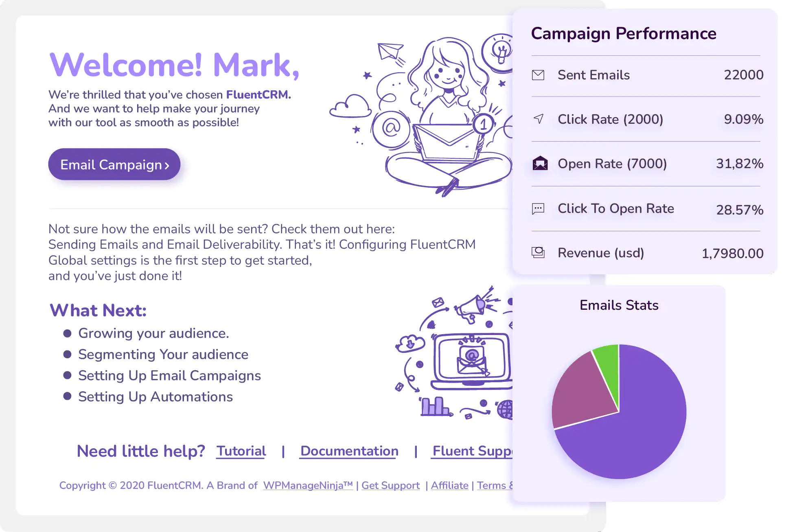Visit the Fluent Support link
This screenshot has width=786, height=532.
click(472, 451)
